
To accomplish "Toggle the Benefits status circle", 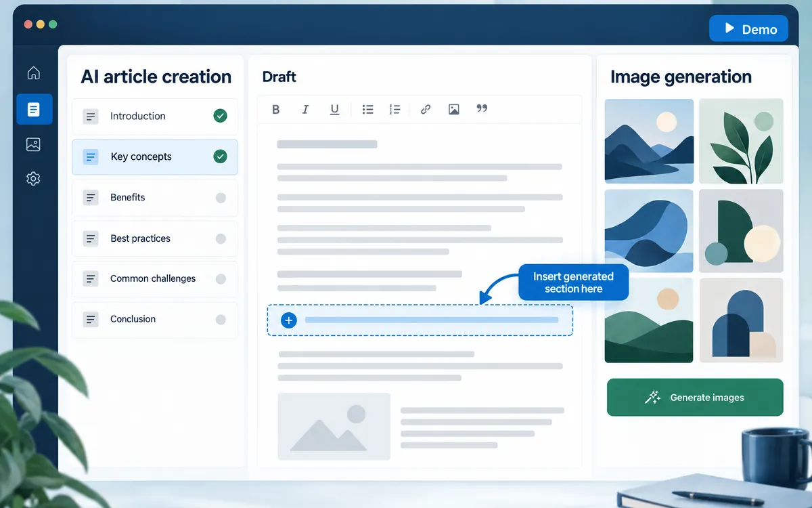I will pyautogui.click(x=221, y=198).
